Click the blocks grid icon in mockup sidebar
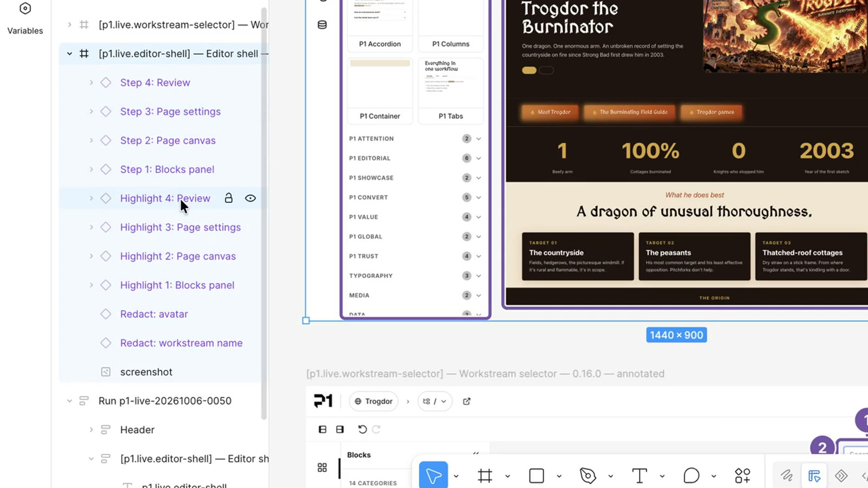 pyautogui.click(x=322, y=467)
